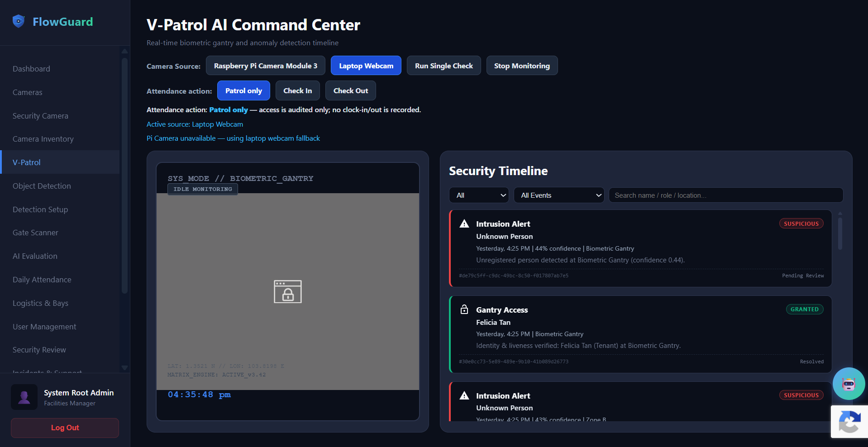This screenshot has width=868, height=447.
Task: Click the Log Out button
Action: coord(65,428)
